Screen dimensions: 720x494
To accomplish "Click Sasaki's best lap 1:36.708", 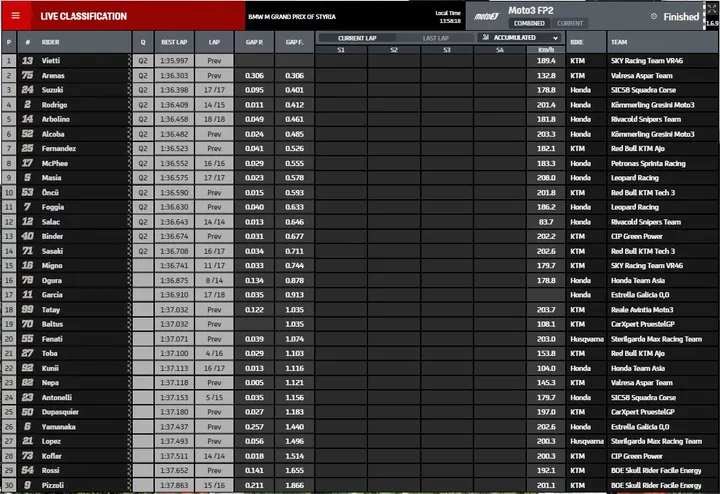I will [174, 251].
